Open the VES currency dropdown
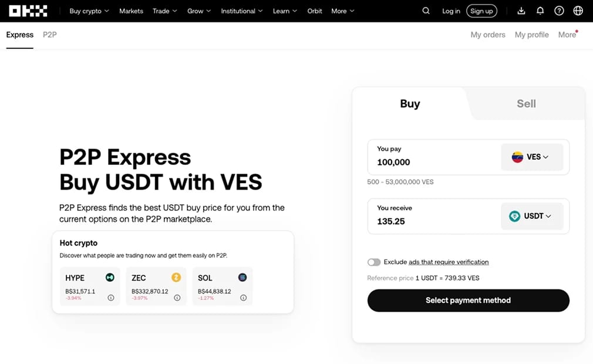The height and width of the screenshot is (364, 593). (x=532, y=157)
